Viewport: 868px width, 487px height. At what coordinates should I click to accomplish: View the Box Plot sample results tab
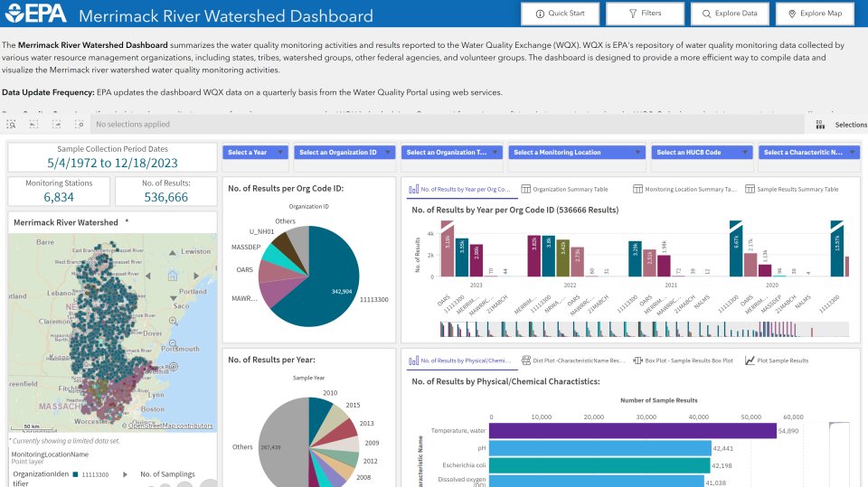point(683,361)
